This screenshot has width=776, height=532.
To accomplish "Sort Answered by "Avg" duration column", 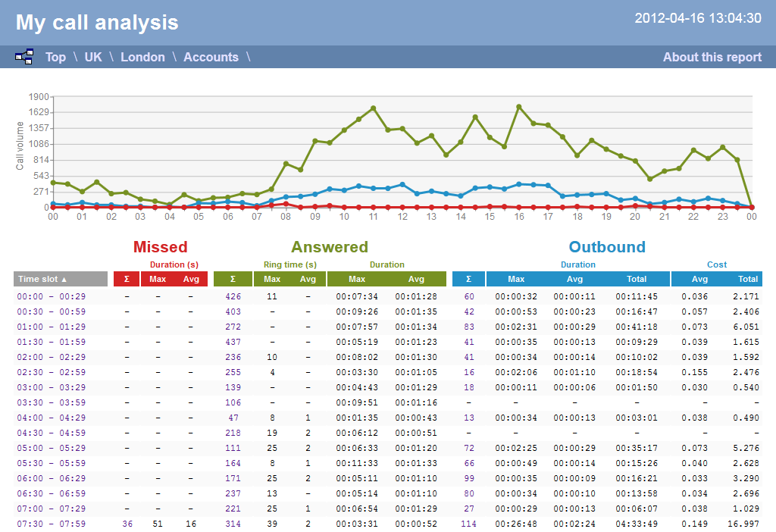I will [416, 279].
